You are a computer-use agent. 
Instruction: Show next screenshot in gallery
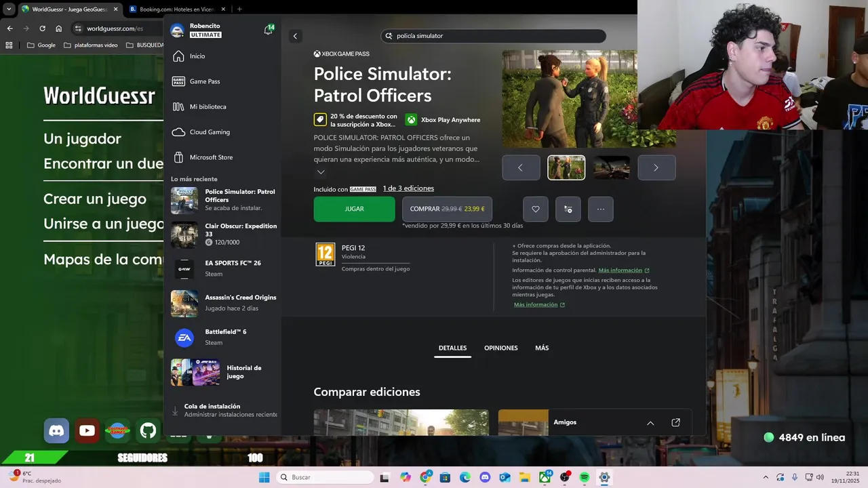point(656,167)
